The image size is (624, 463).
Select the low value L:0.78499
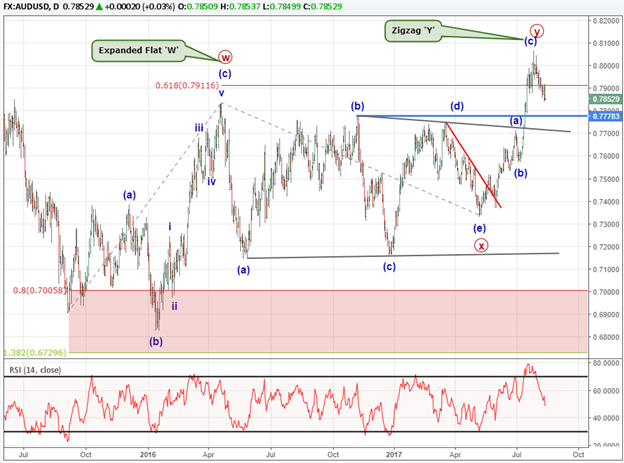pos(281,6)
